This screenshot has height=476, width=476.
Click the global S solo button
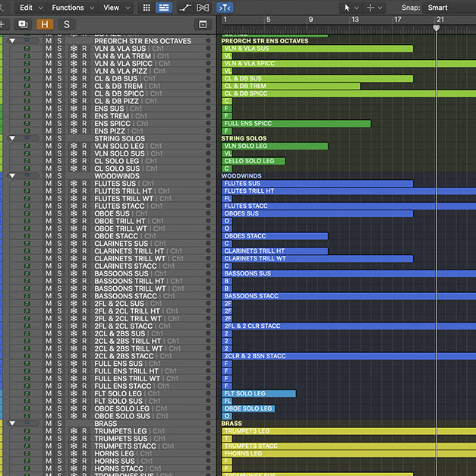click(x=66, y=24)
